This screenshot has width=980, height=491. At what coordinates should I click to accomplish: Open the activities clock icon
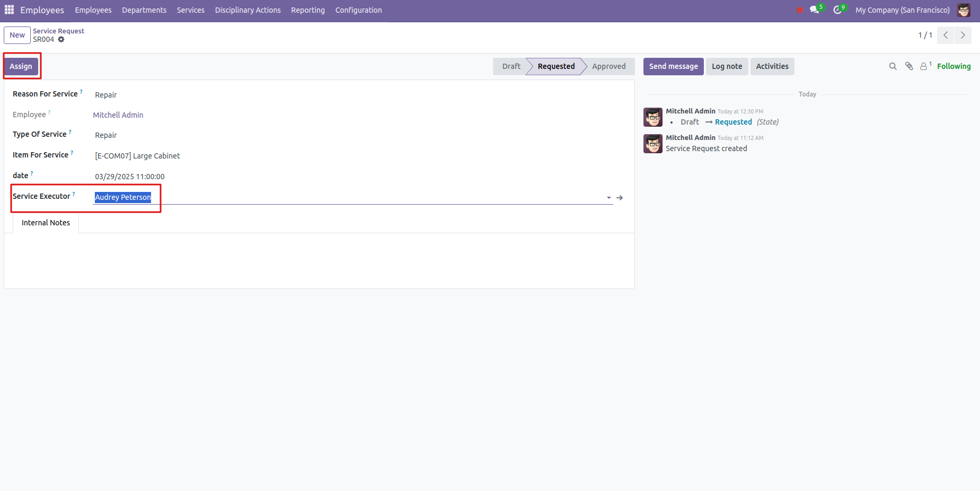coord(837,10)
